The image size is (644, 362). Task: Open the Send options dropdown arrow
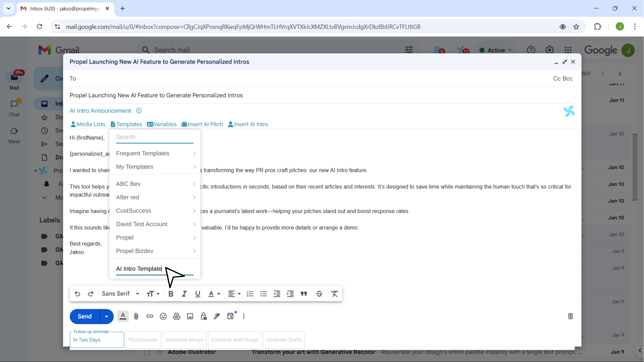107,316
